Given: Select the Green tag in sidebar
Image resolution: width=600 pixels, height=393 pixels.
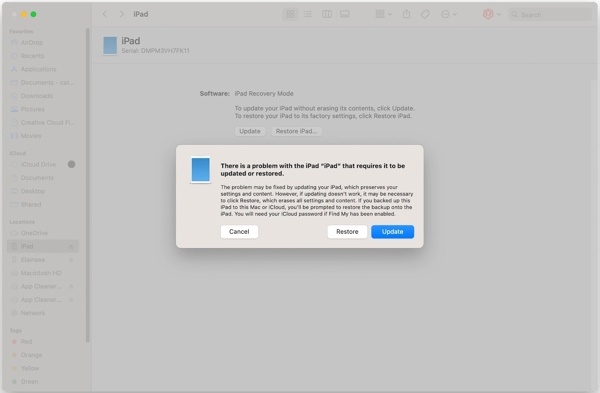Looking at the screenshot, I should [43, 382].
